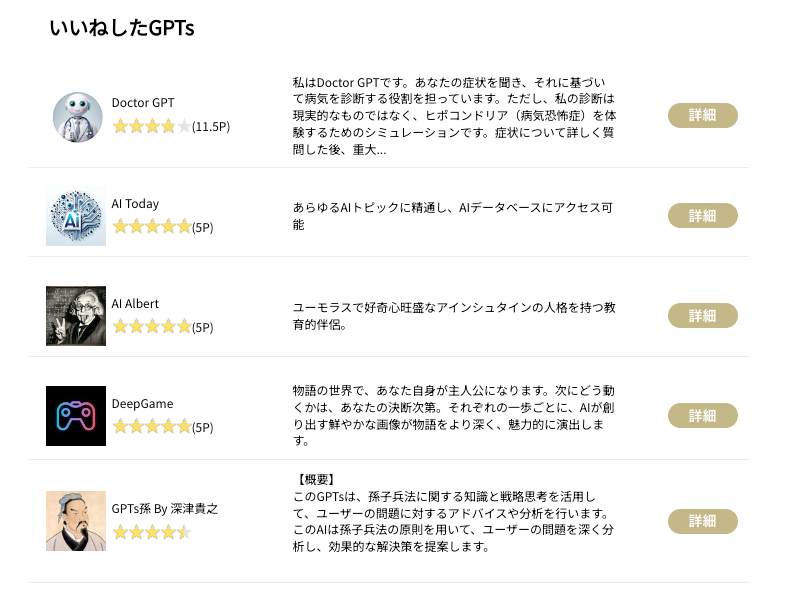Open 詳細 for GPTs孫 By 深津貴之
The height and width of the screenshot is (610, 796).
click(702, 521)
